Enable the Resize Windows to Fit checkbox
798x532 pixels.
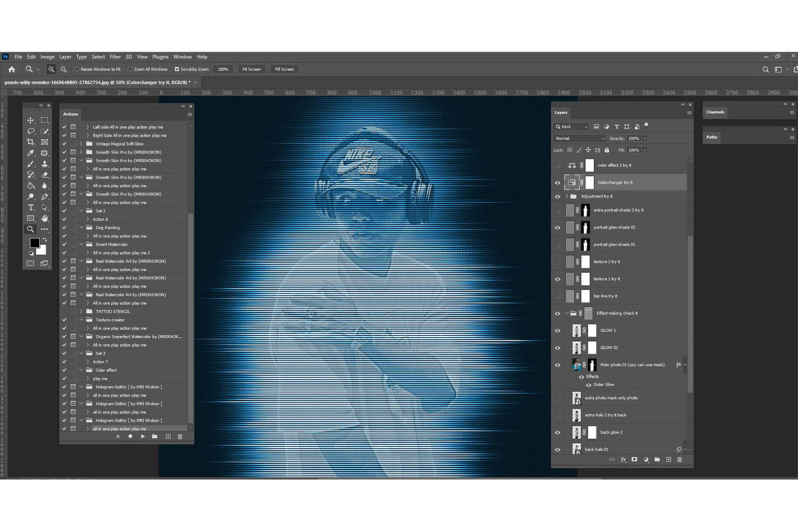point(76,69)
